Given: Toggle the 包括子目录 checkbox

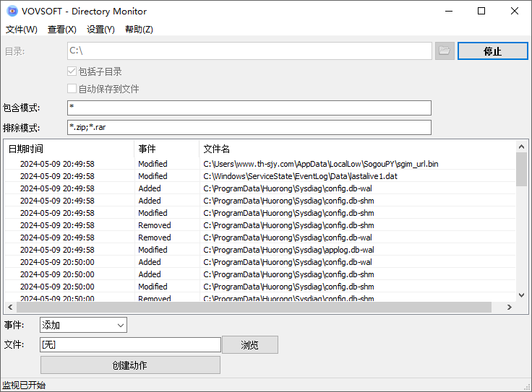Looking at the screenshot, I should pyautogui.click(x=72, y=71).
